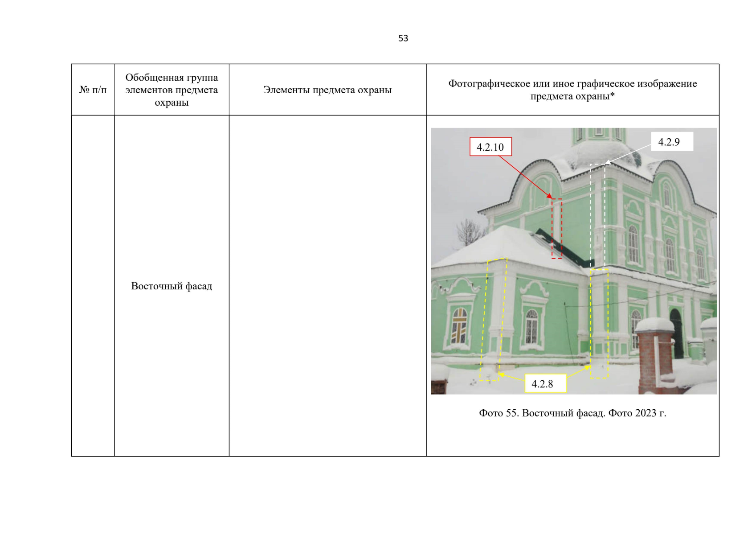Click the "Обобщенная группа элементов" column header

click(x=172, y=90)
